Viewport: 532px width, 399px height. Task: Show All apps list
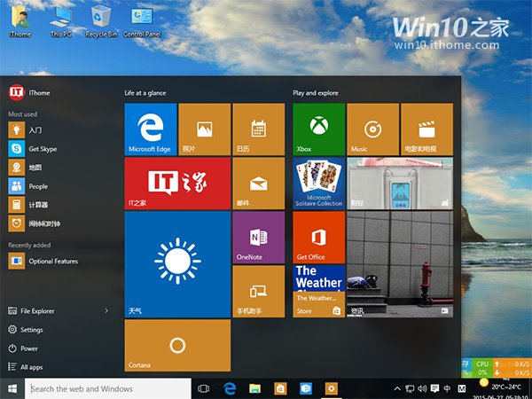tap(26, 367)
